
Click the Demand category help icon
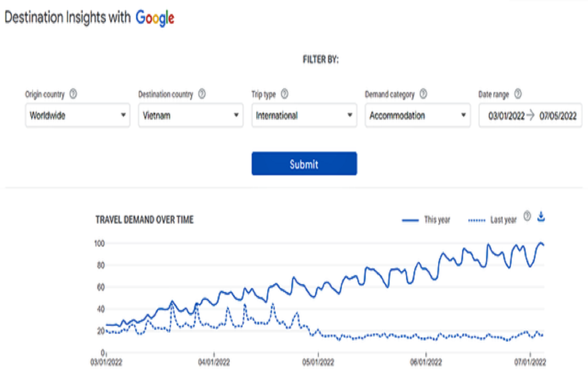pos(423,94)
